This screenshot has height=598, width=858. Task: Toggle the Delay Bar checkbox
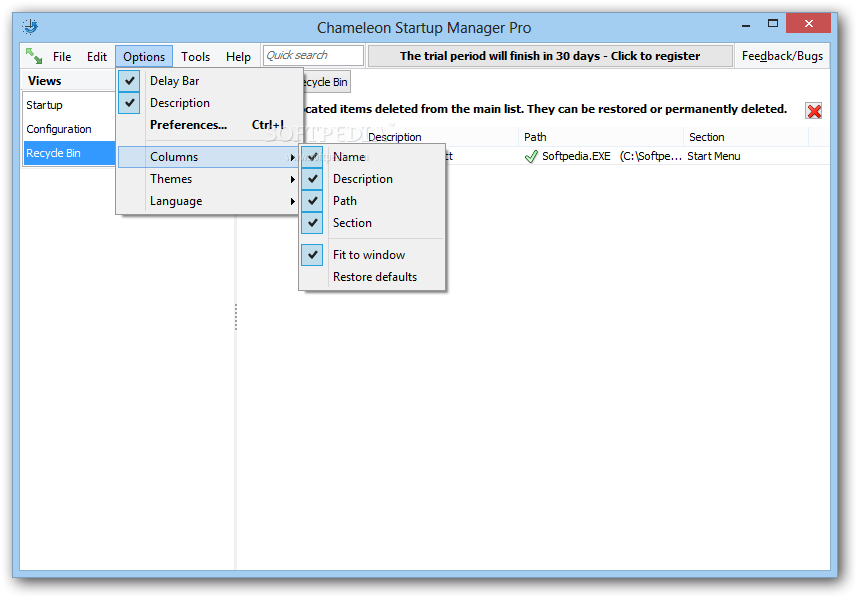[129, 81]
